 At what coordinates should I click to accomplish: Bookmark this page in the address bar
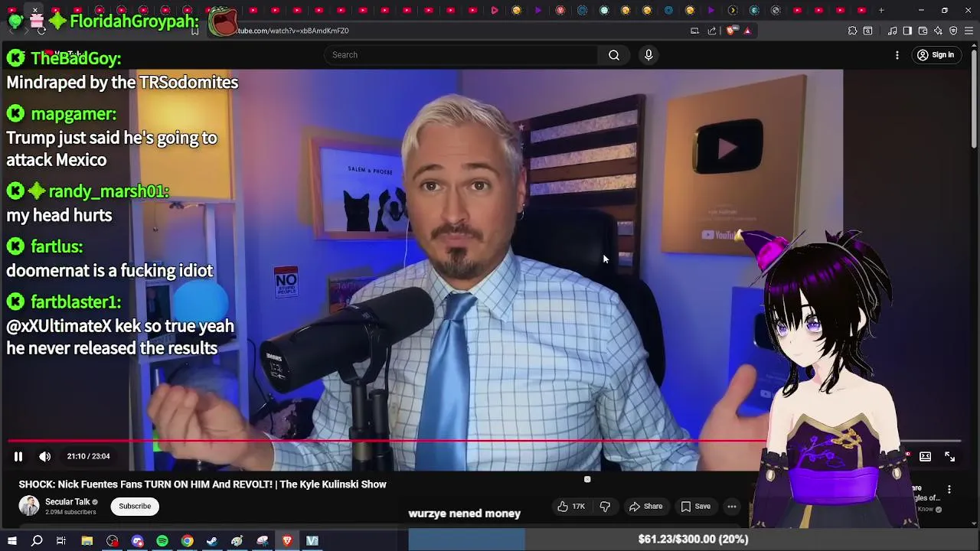[x=195, y=31]
